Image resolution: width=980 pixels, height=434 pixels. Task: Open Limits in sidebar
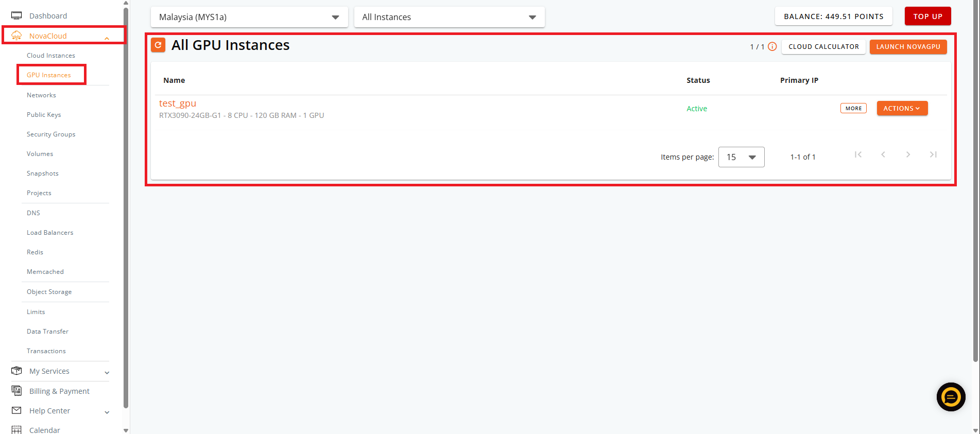(36, 312)
